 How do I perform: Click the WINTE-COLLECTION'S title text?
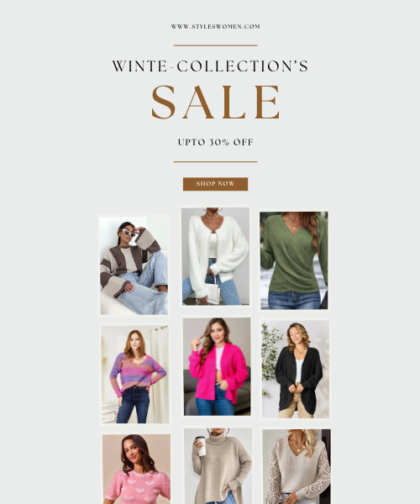click(x=210, y=66)
